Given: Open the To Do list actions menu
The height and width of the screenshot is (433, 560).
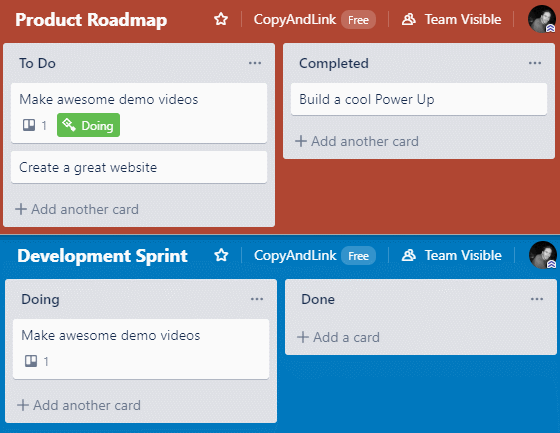Looking at the screenshot, I should click(x=255, y=63).
